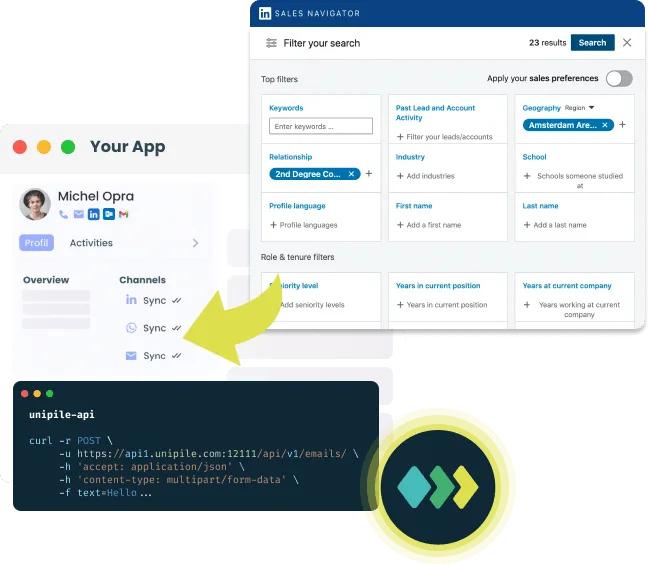Click the Enter keywords input field
Screen dimensions: 649x564
click(320, 126)
